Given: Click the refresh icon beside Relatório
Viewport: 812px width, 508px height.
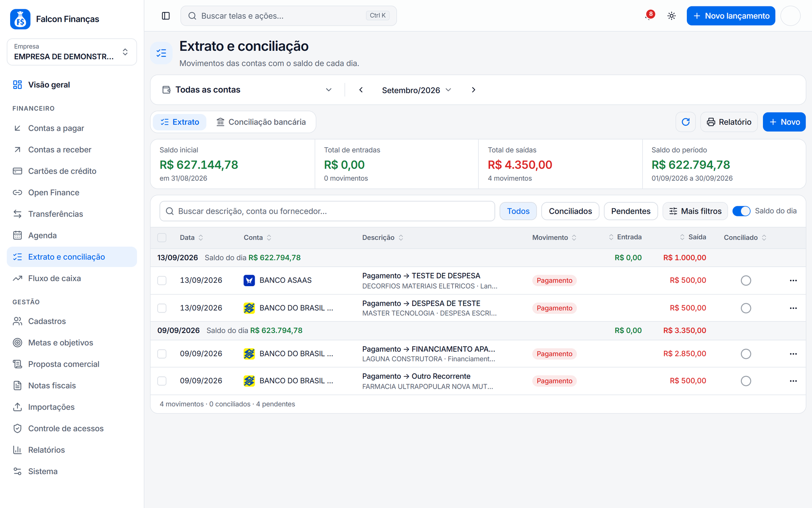Looking at the screenshot, I should point(686,122).
